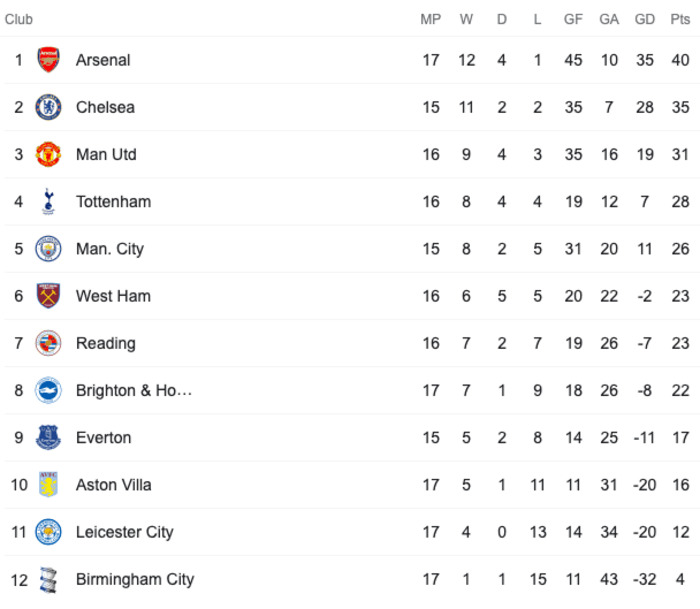Image resolution: width=700 pixels, height=609 pixels.
Task: Click the West Ham hammers crest
Action: point(48,296)
